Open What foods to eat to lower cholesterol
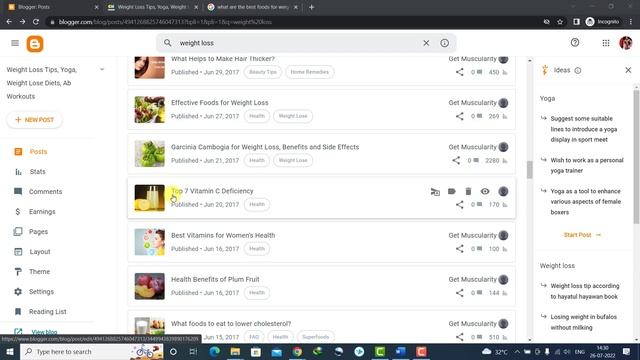 (x=231, y=323)
